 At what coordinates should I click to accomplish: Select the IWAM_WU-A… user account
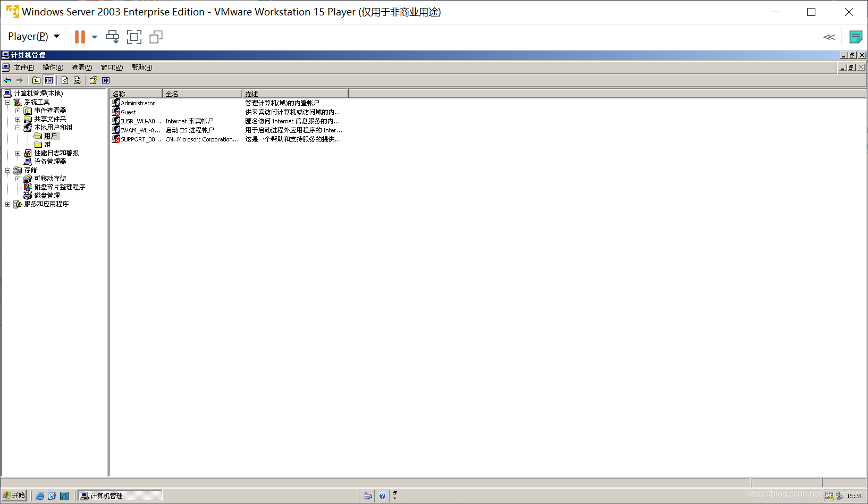tap(141, 130)
